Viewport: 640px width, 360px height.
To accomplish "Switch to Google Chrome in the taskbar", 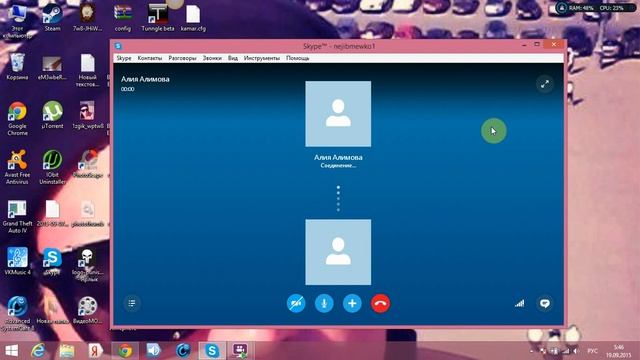I will (x=125, y=351).
